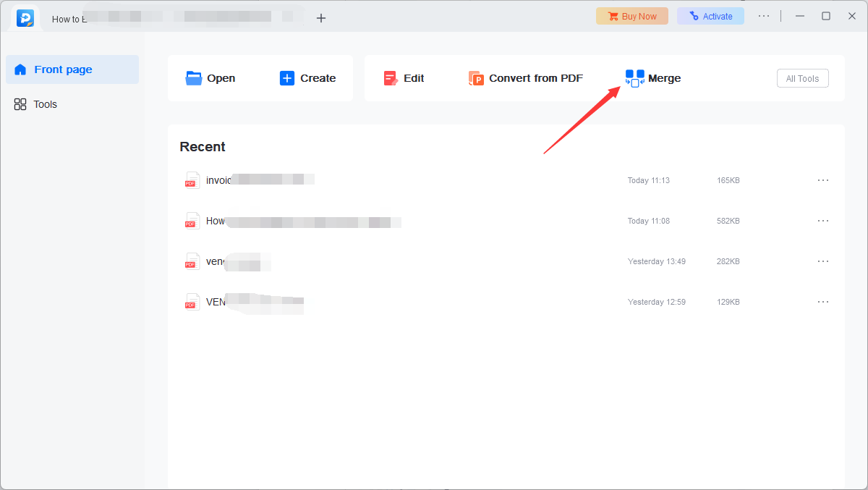This screenshot has width=868, height=490.
Task: Click the Edit PDF icon
Action: click(x=391, y=78)
